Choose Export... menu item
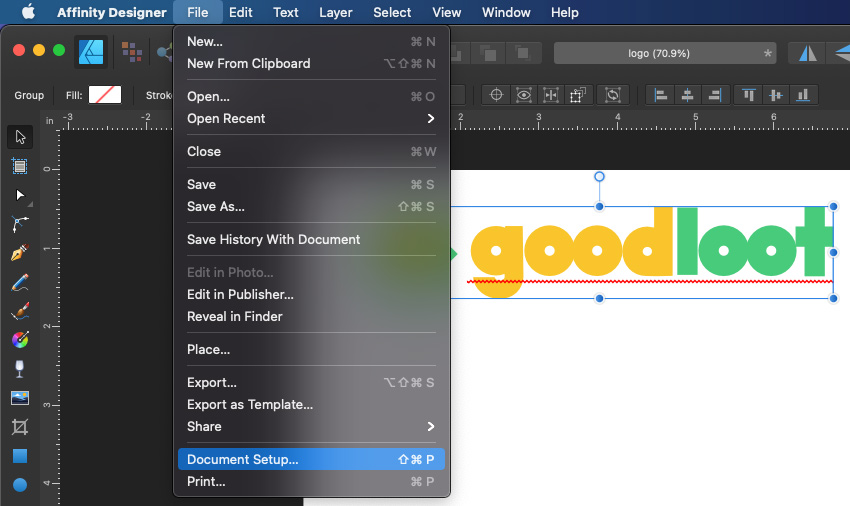Viewport: 850px width, 506px height. (x=311, y=383)
